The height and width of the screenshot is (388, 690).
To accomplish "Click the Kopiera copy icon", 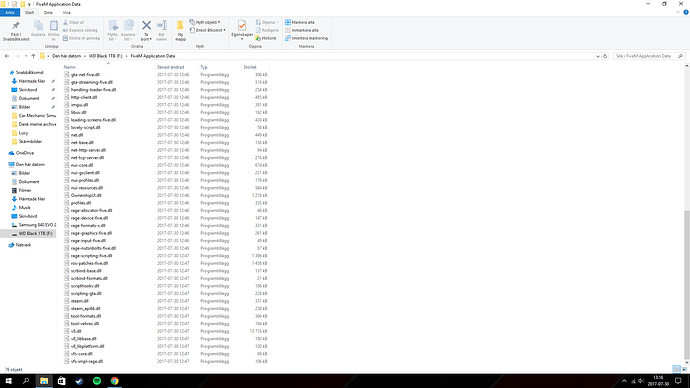I will [x=38, y=29].
